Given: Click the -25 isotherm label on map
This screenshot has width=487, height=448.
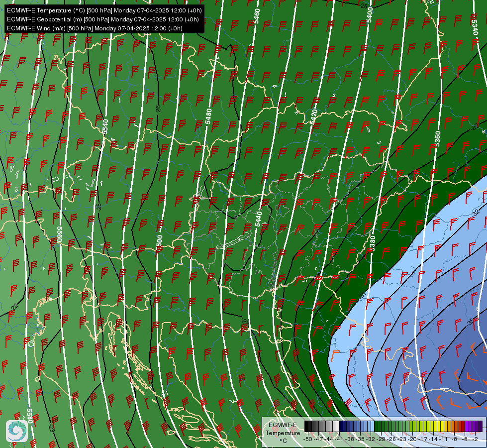Looking at the screenshot, I should (x=99, y=207).
